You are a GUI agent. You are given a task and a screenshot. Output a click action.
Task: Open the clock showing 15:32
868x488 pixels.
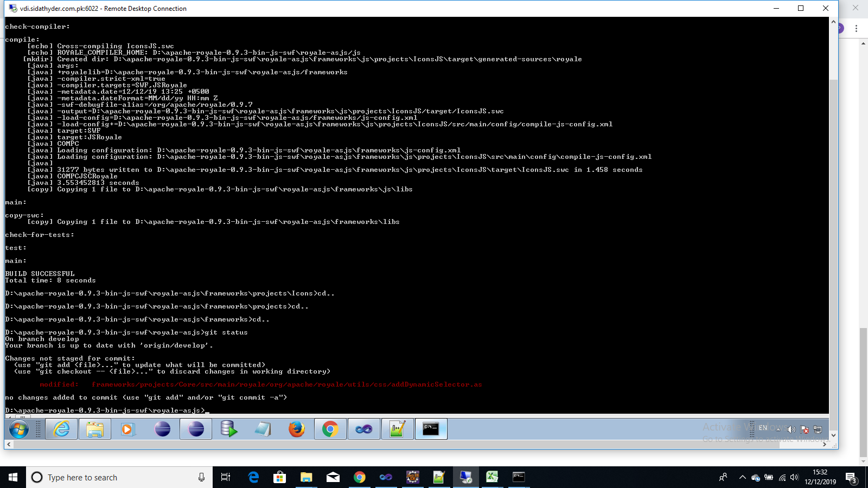tap(820, 477)
